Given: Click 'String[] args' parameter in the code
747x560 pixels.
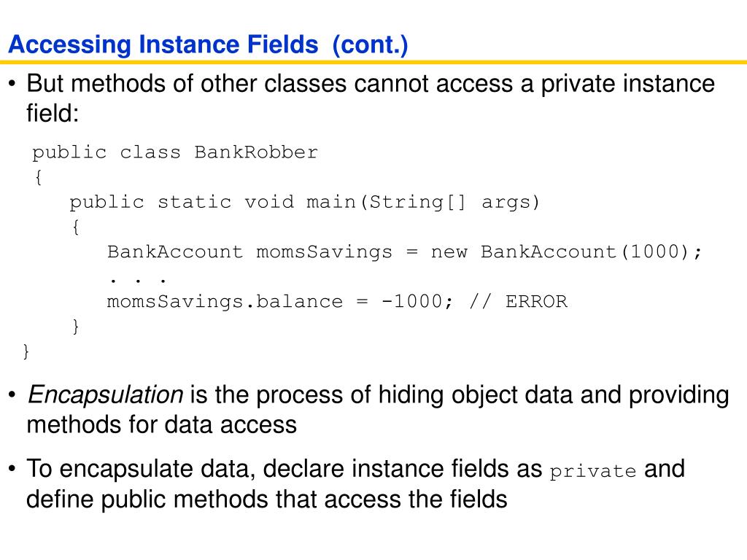Looking at the screenshot, I should (449, 203).
